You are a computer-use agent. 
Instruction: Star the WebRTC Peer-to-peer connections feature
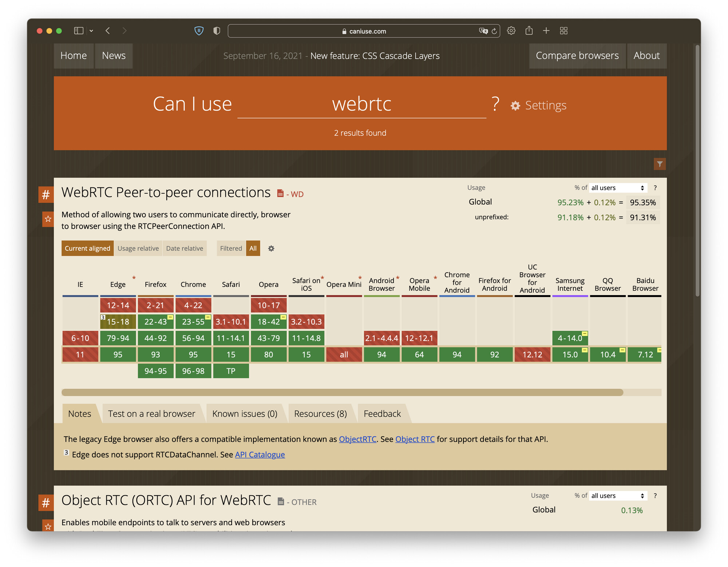(48, 219)
